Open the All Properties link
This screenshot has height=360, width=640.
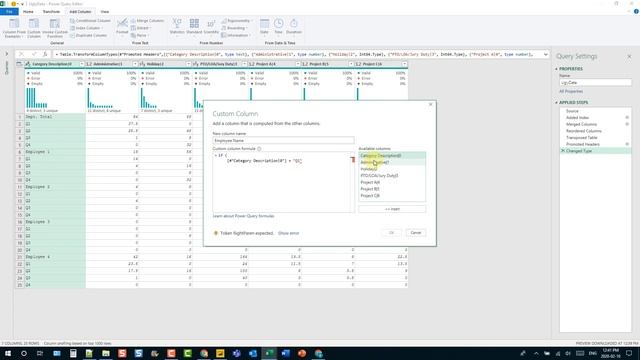coord(571,91)
